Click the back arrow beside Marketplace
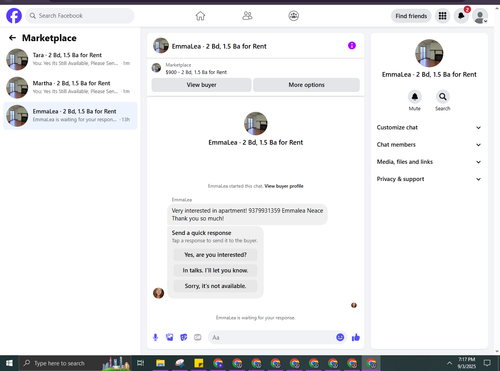The height and width of the screenshot is (371, 500). click(12, 38)
